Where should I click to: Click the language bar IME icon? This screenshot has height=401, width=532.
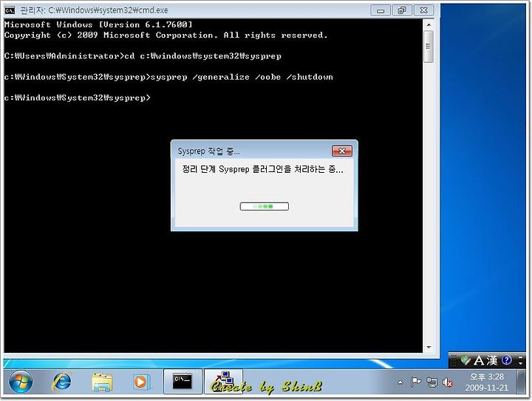pyautogui.click(x=465, y=360)
